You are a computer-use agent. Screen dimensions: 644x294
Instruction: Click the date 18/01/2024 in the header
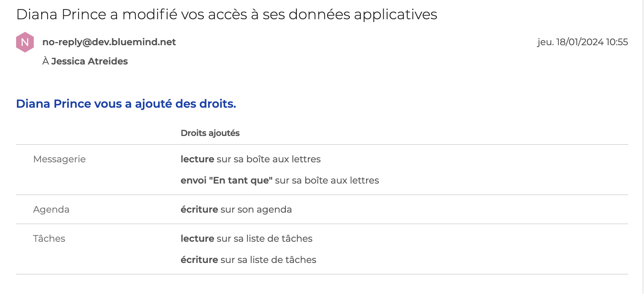[580, 42]
